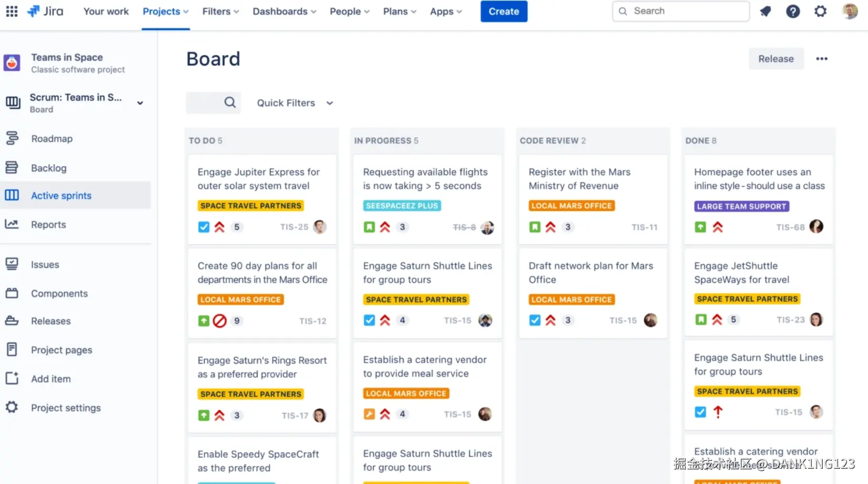868x484 pixels.
Task: Click the Backlog icon in the sidebar
Action: tap(13, 168)
